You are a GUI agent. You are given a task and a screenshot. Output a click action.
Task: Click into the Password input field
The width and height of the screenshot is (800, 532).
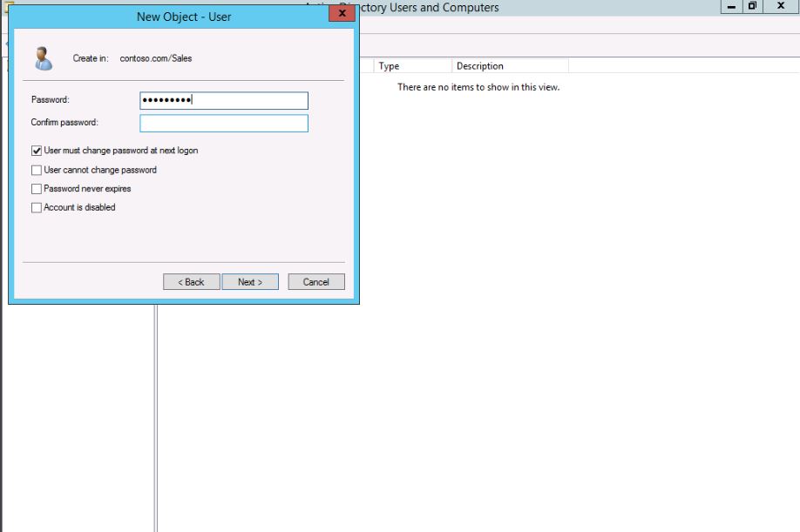tap(223, 100)
